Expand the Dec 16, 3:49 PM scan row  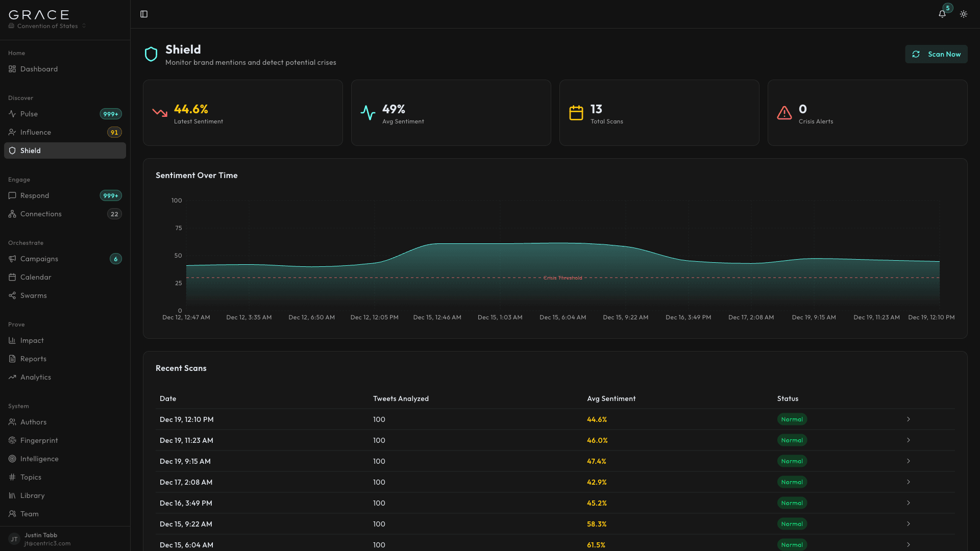909,503
